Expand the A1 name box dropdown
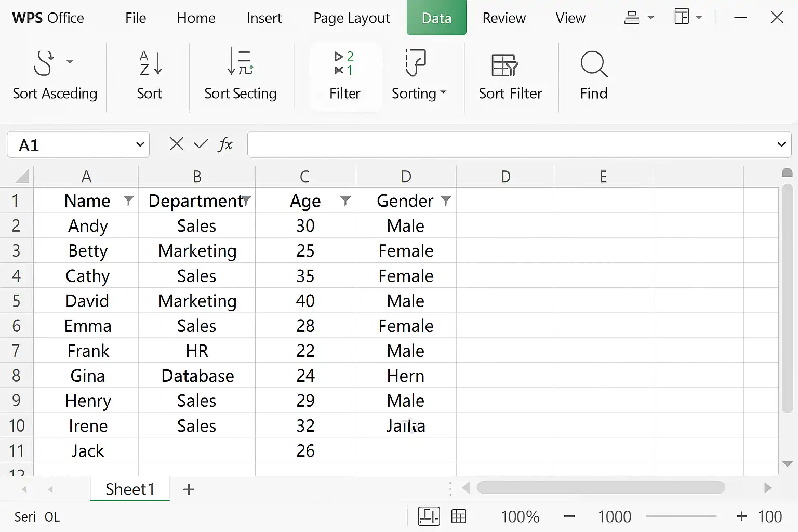This screenshot has width=798, height=532. (140, 144)
